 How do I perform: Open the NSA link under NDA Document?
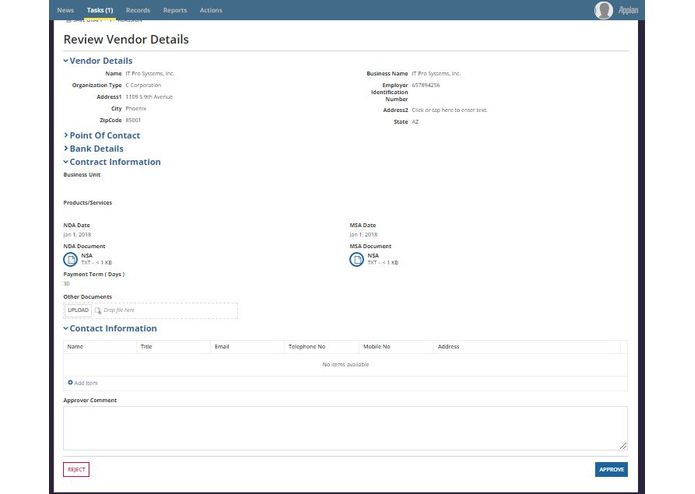(x=87, y=256)
